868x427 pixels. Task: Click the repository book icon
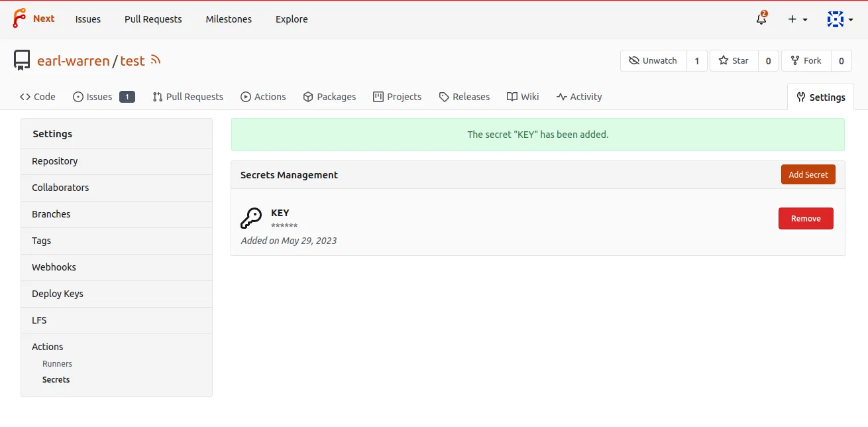22,60
